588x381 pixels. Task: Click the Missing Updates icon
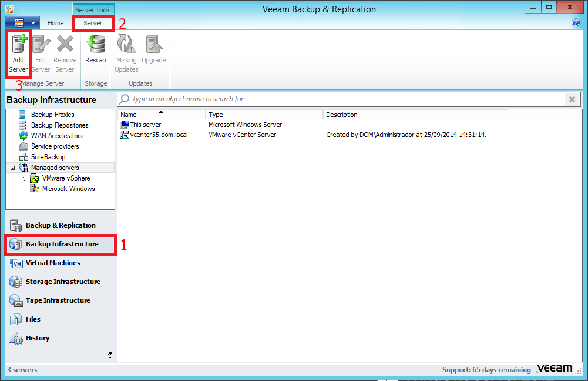pos(126,54)
